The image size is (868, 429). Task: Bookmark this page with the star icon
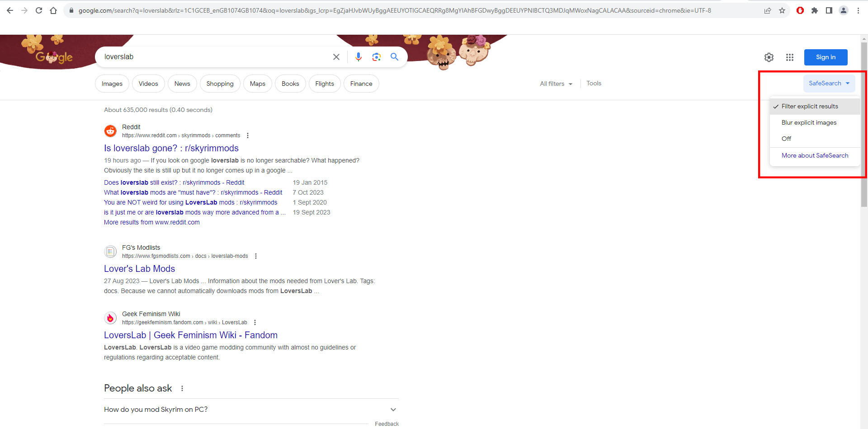coord(782,10)
